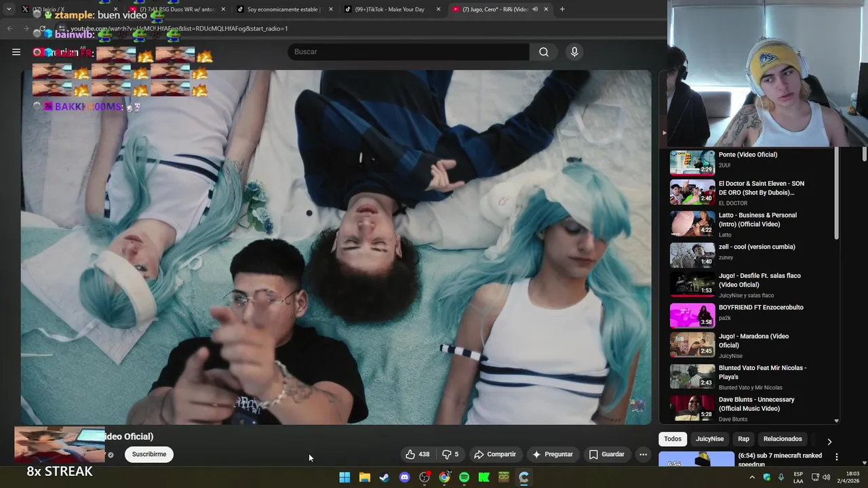Click the Suscribirme button
Image resolution: width=868 pixels, height=488 pixels.
(149, 454)
